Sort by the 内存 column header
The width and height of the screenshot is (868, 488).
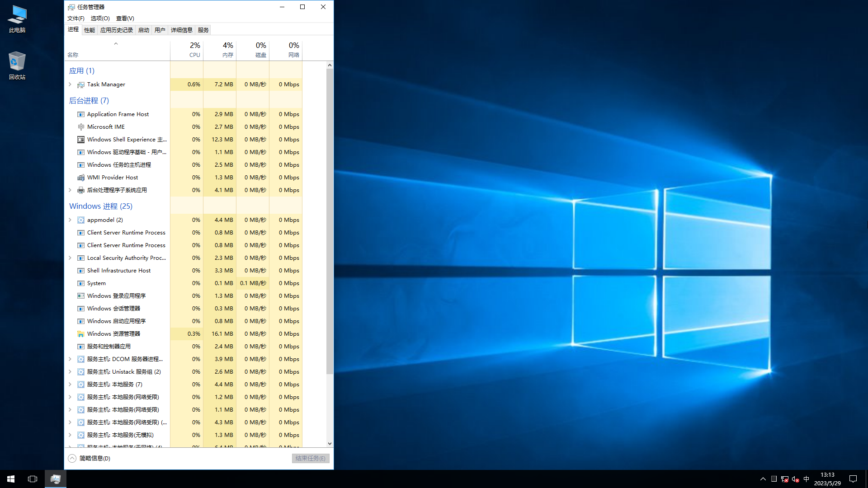[x=220, y=50]
